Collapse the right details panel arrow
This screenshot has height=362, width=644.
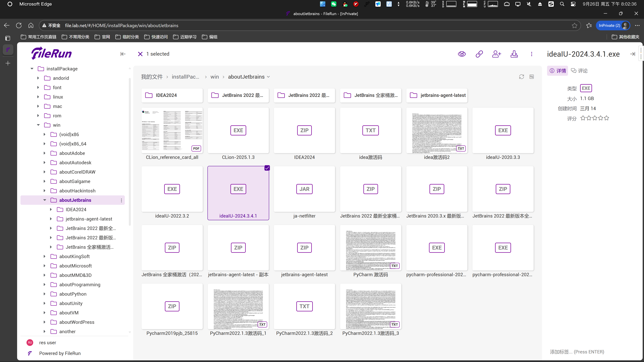coord(632,54)
